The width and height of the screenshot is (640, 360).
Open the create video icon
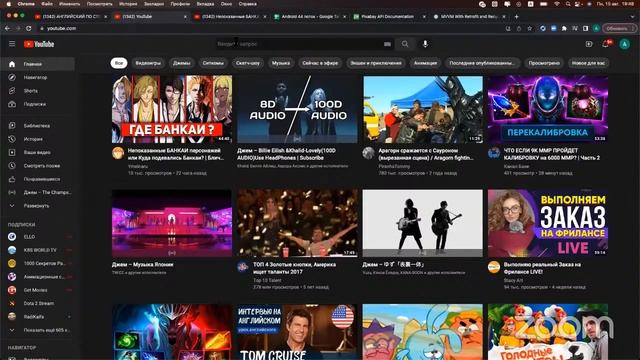(x=589, y=44)
